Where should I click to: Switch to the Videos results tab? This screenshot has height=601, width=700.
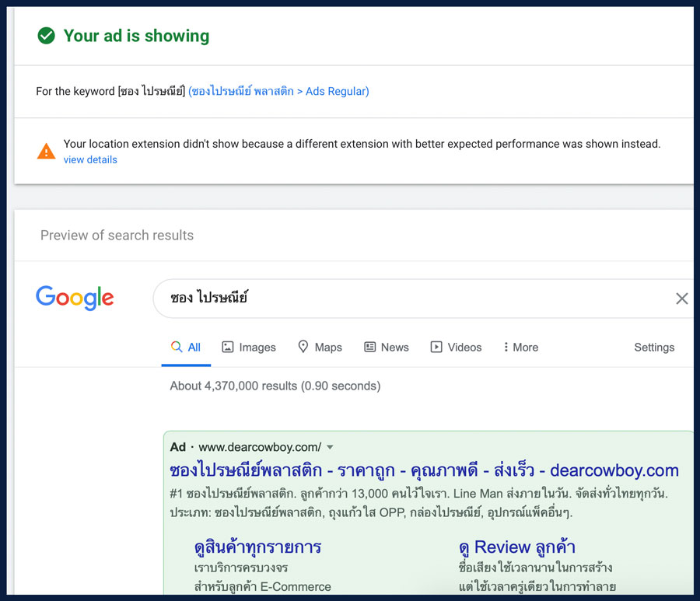[456, 347]
